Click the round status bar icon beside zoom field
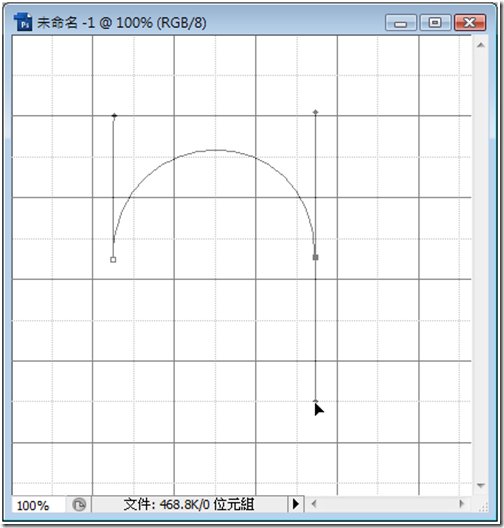 (79, 505)
